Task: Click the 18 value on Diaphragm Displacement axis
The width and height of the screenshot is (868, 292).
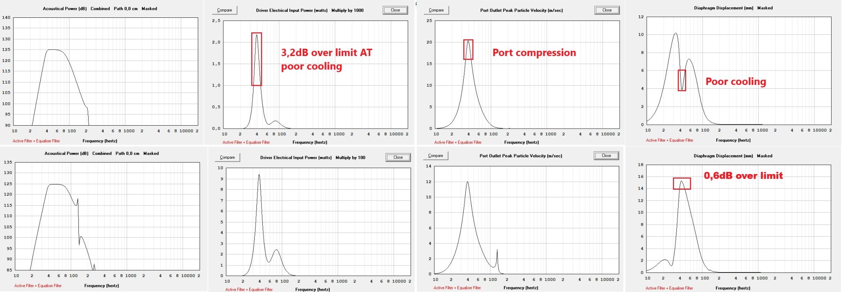Action: pos(640,165)
